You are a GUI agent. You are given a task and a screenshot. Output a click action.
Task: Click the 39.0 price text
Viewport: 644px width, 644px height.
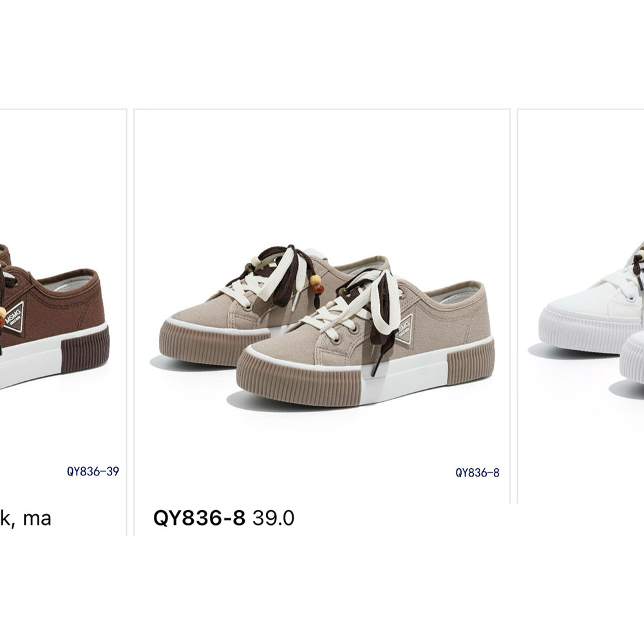273,518
